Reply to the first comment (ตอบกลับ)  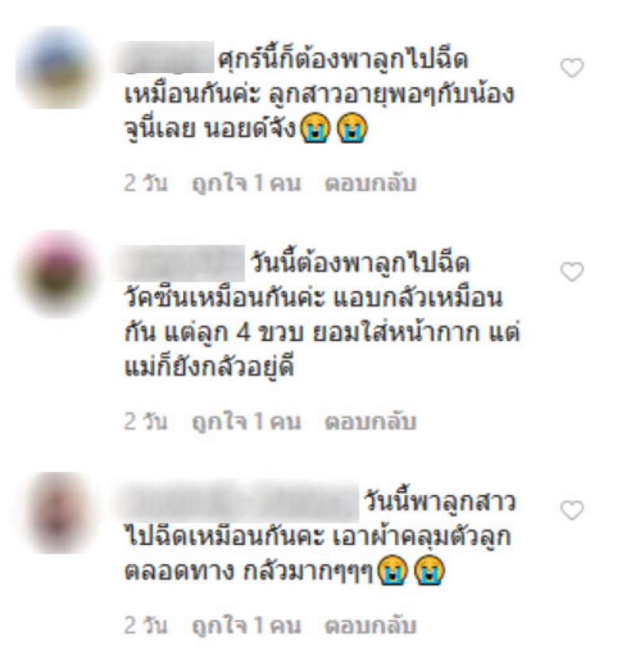coord(371,184)
